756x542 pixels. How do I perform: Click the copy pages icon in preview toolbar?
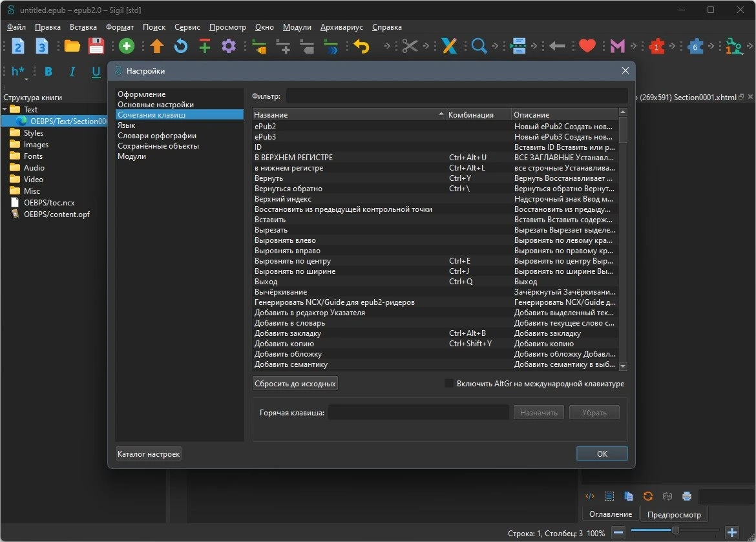(628, 496)
